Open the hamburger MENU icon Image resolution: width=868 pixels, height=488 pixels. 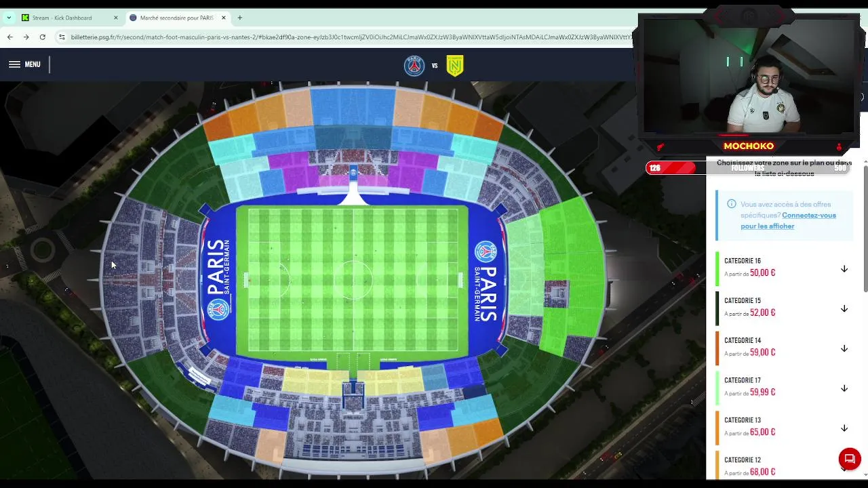[14, 64]
